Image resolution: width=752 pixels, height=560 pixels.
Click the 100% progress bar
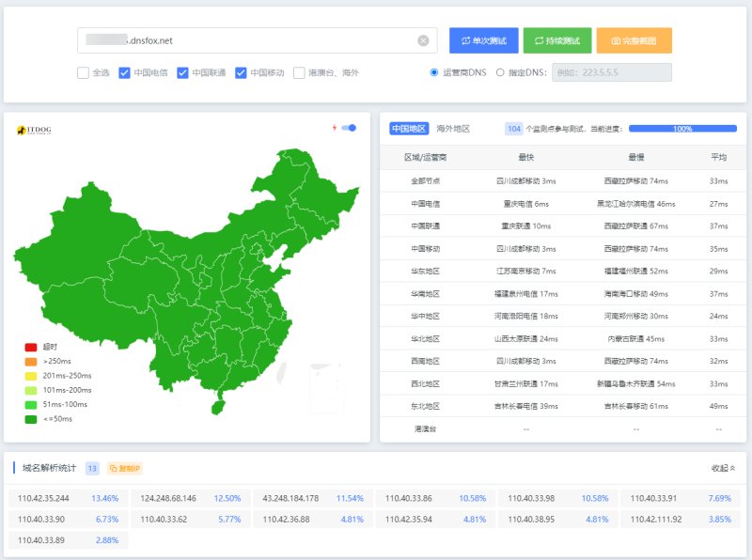pos(682,129)
